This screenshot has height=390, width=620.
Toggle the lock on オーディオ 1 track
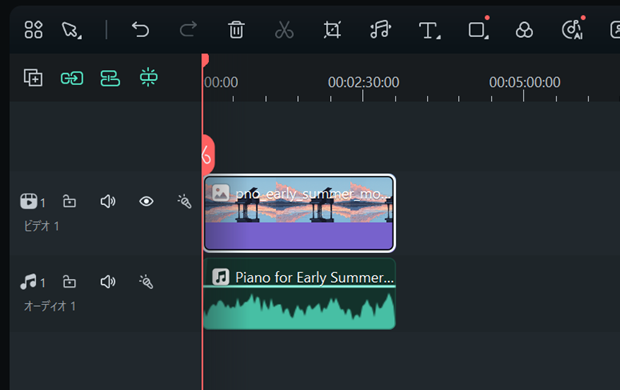point(69,282)
